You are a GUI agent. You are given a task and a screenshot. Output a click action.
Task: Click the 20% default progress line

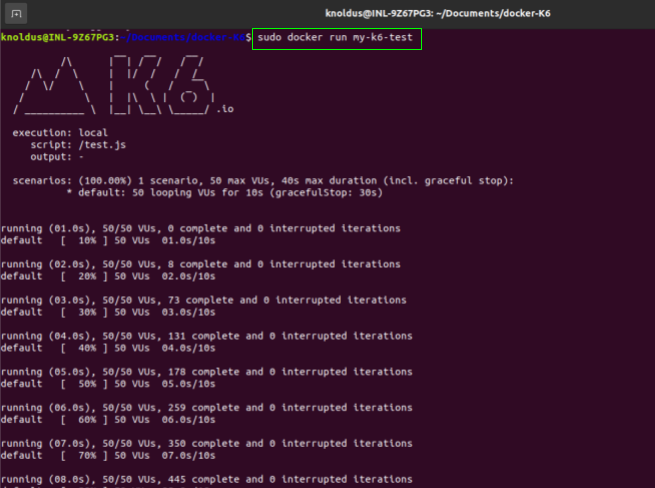(x=108, y=277)
